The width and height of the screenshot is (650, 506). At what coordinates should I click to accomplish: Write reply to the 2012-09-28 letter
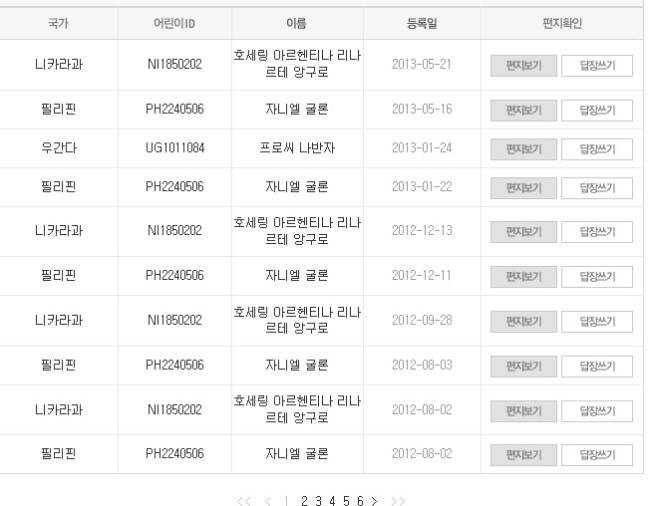605,321
